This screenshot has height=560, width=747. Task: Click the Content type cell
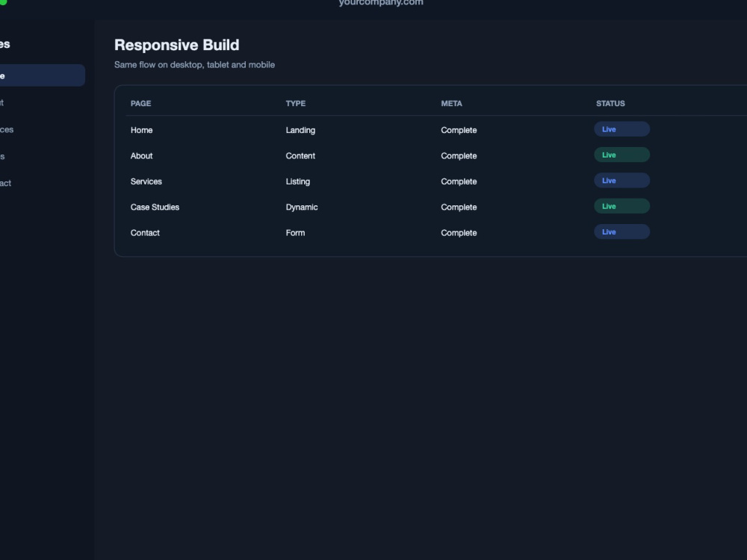(x=300, y=156)
